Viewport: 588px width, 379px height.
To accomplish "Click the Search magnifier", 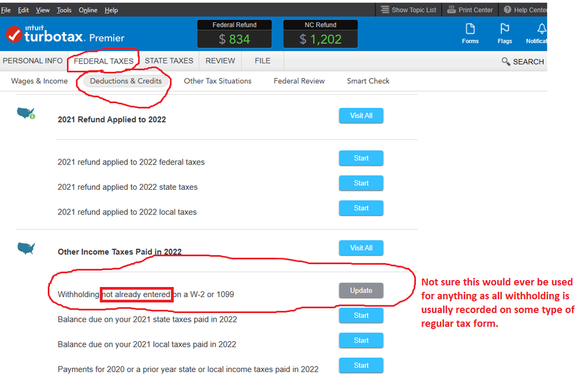I will 506,61.
